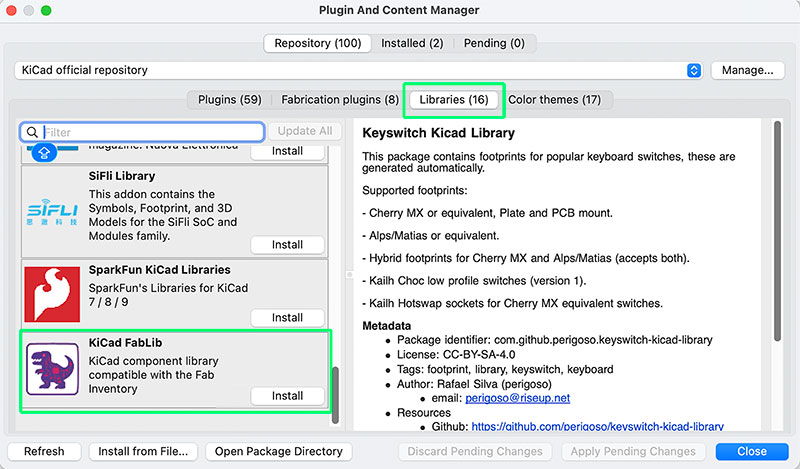Screen dimensions: 800x469
Task: Click the SiFli library logo icon
Action: [x=52, y=213]
